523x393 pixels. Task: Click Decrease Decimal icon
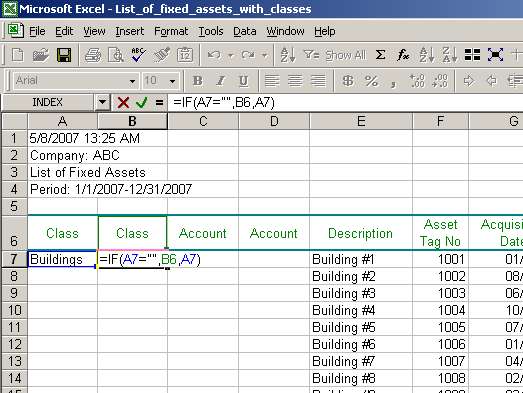[440, 81]
